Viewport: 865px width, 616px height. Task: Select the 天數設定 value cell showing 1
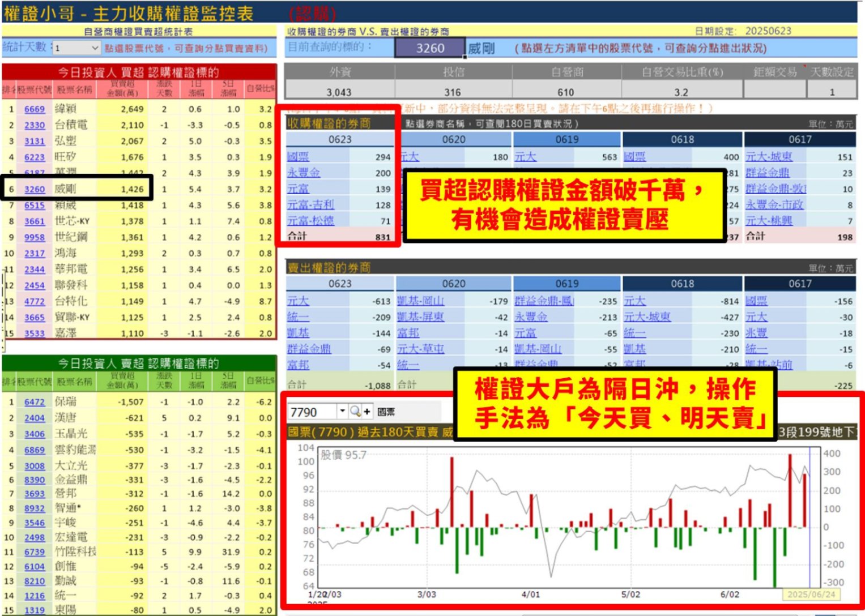(832, 91)
